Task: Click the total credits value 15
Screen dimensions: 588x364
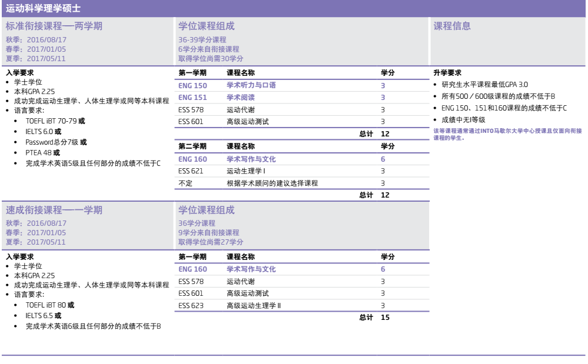Action: coord(385,318)
